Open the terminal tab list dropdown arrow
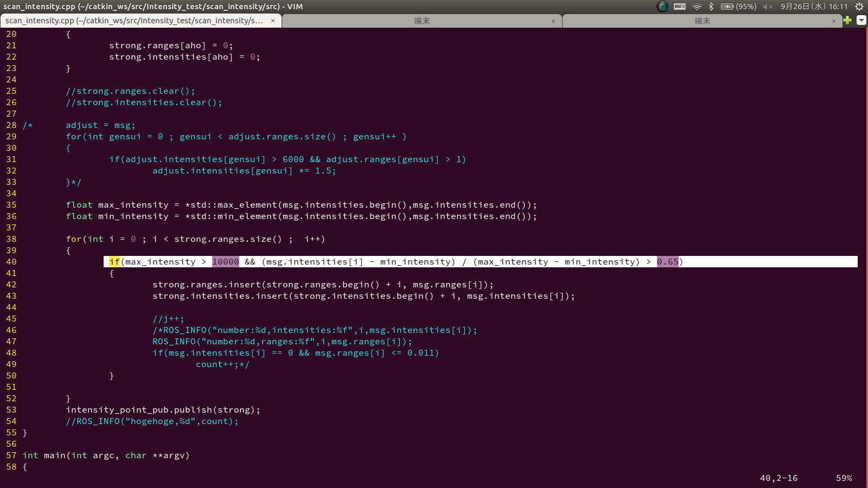 860,21
